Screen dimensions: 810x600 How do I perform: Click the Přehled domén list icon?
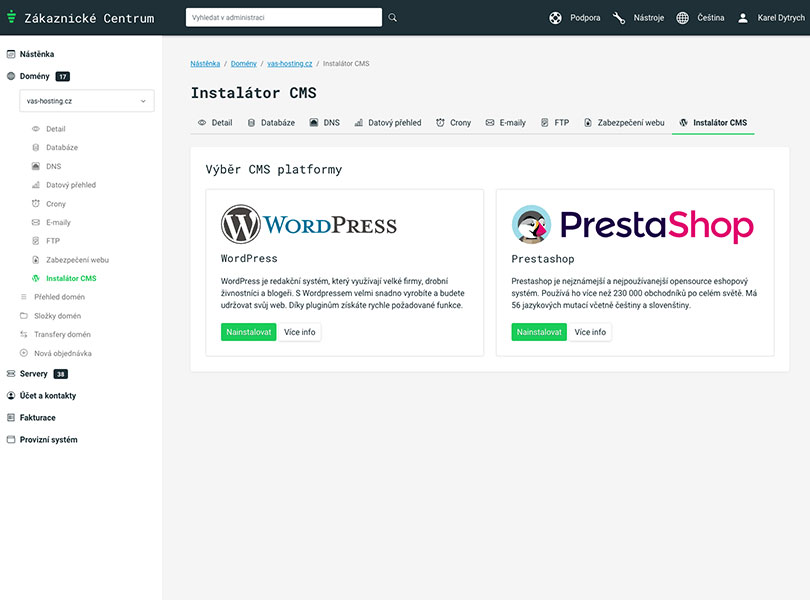tap(23, 297)
